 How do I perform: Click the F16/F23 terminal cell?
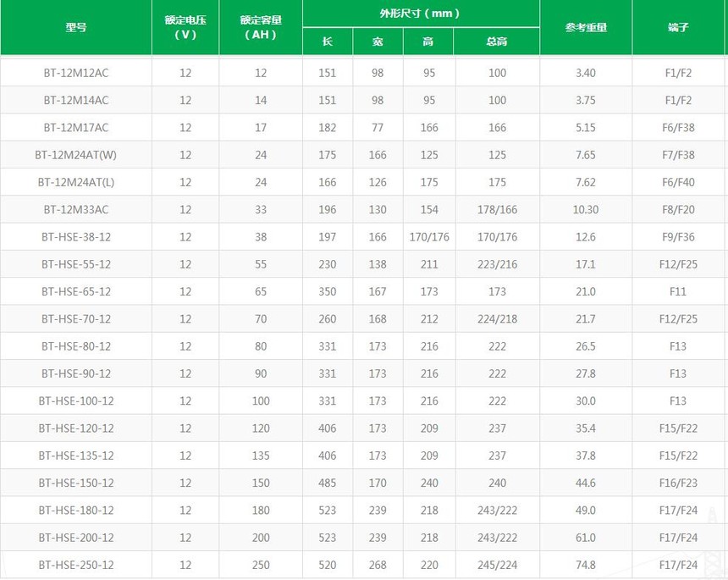click(x=679, y=483)
